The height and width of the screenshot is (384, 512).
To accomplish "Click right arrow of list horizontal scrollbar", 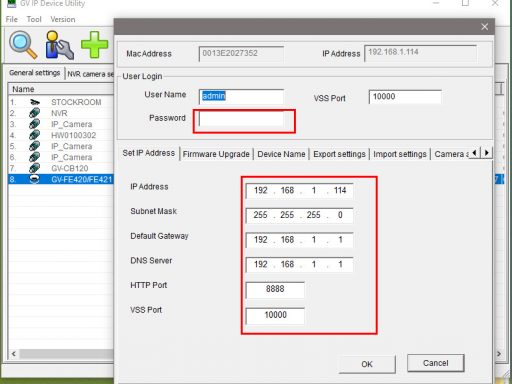I will (499, 354).
